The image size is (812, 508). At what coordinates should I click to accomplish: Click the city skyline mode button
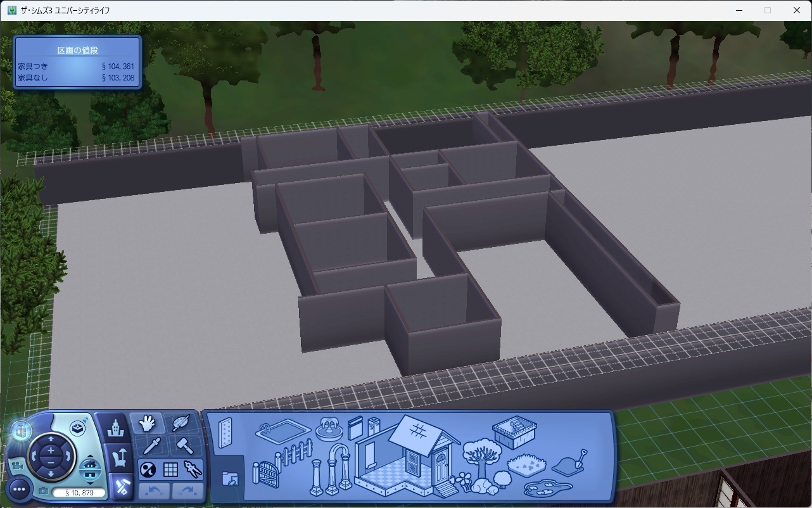click(x=115, y=428)
